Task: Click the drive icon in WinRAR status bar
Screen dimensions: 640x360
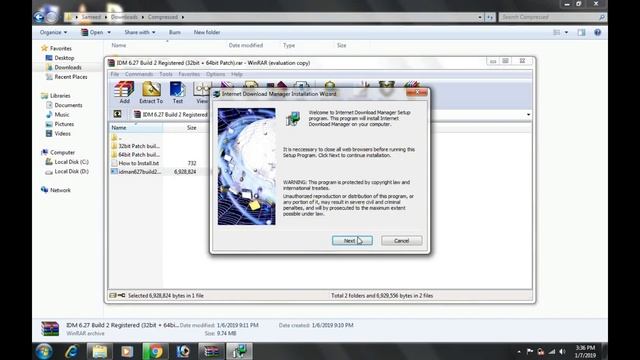Action: coord(113,295)
